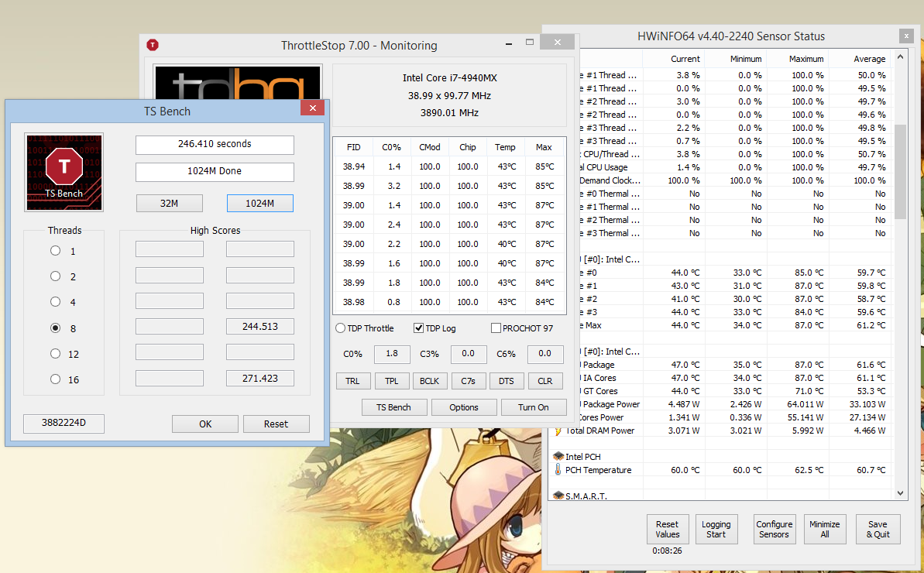
Task: Select 2 threads in TS Bench
Action: 56,276
